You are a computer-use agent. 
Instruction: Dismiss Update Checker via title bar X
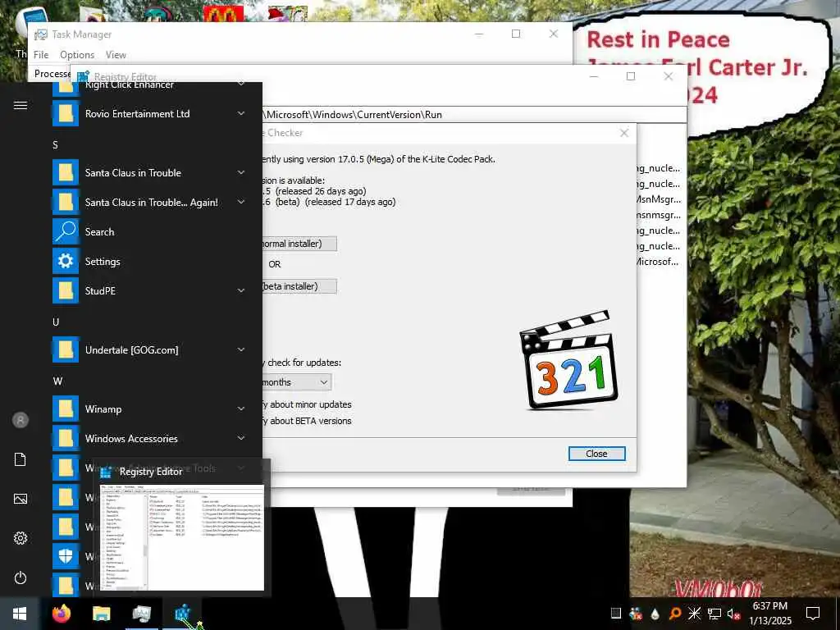point(624,133)
